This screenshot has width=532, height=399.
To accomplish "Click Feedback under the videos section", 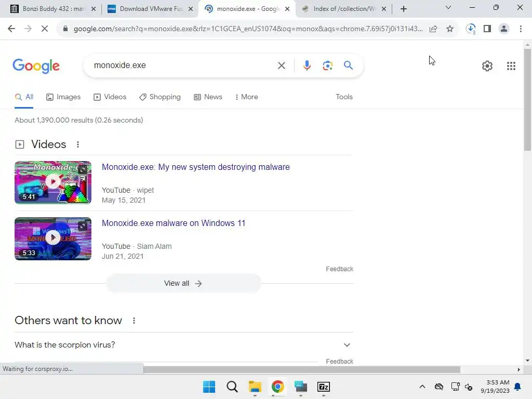I will click(340, 269).
